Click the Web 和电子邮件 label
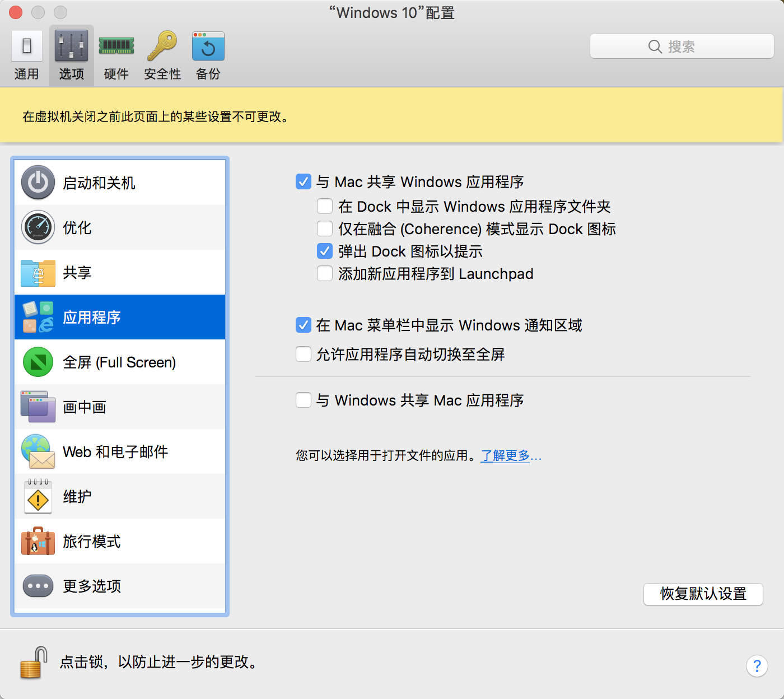784x699 pixels. click(x=115, y=451)
